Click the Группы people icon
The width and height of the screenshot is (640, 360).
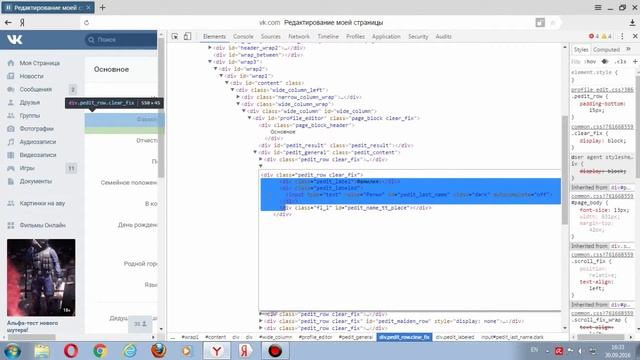(11, 116)
